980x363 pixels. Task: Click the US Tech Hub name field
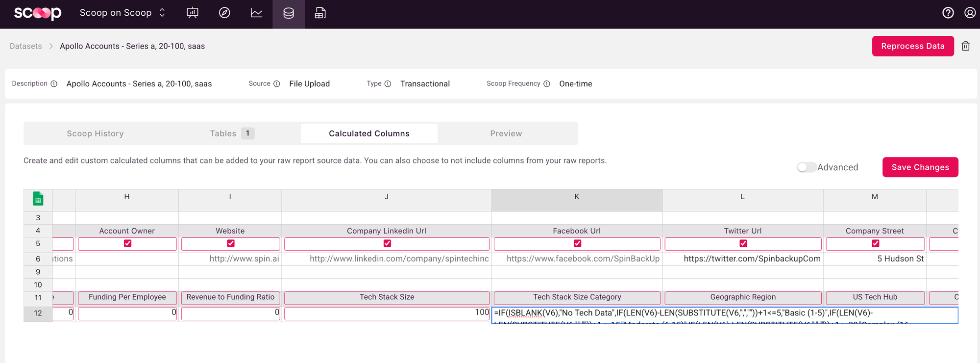coord(875,297)
